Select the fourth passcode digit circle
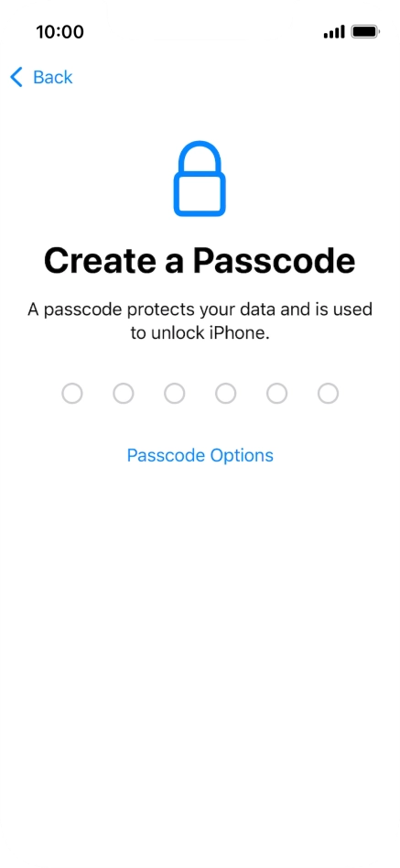The image size is (400, 868). pos(226,394)
